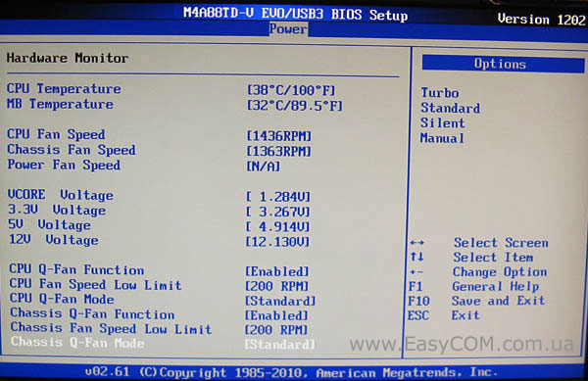Choose Manual in Options list
Viewport: 588px width, 381px height.
442,138
